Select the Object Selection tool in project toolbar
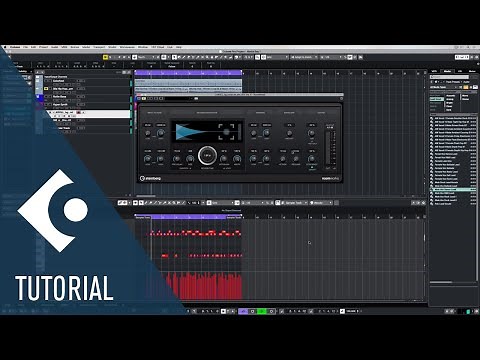 click(x=174, y=57)
